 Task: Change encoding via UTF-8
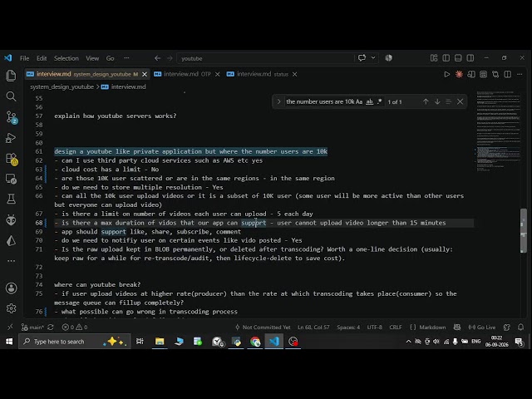click(x=374, y=327)
